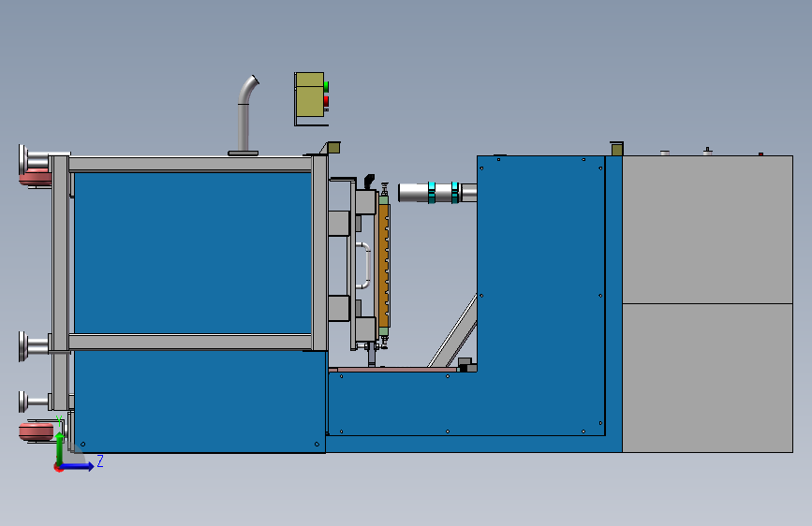Screen dimensions: 812x526
Task: Select the upper panel of the gray cabinet
Action: click(x=707, y=229)
